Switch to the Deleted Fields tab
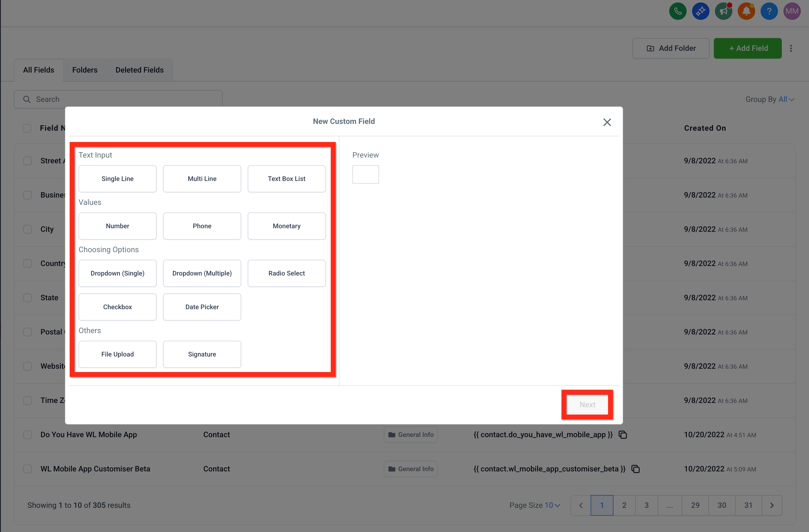The image size is (809, 532). point(139,70)
